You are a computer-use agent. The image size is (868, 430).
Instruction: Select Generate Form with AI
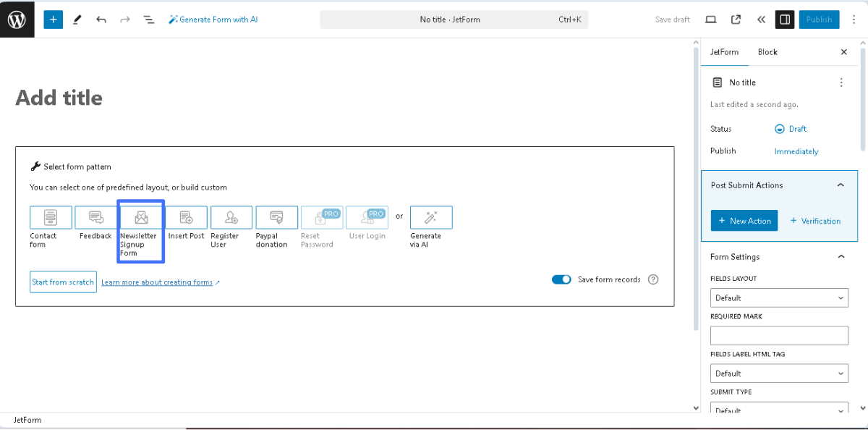pyautogui.click(x=213, y=19)
